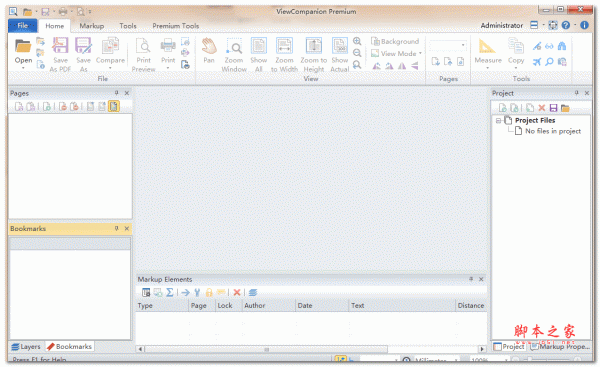Pin the Markup Elements panel

point(471,279)
